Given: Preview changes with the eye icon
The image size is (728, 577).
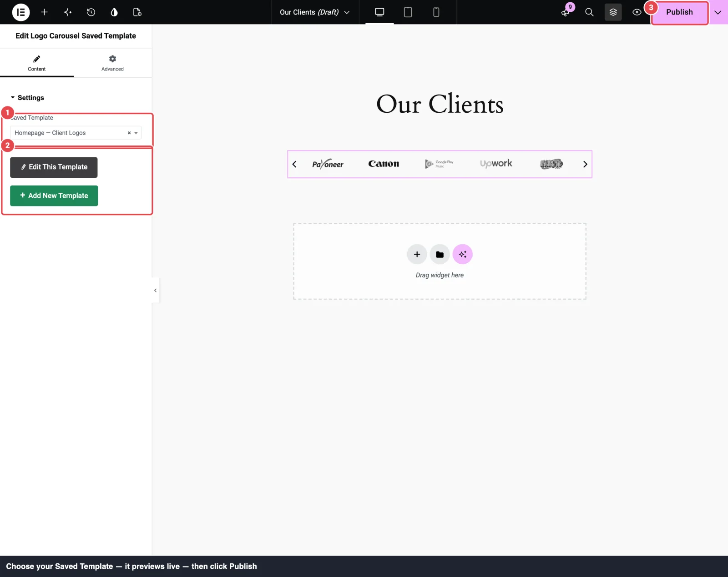Looking at the screenshot, I should (637, 12).
